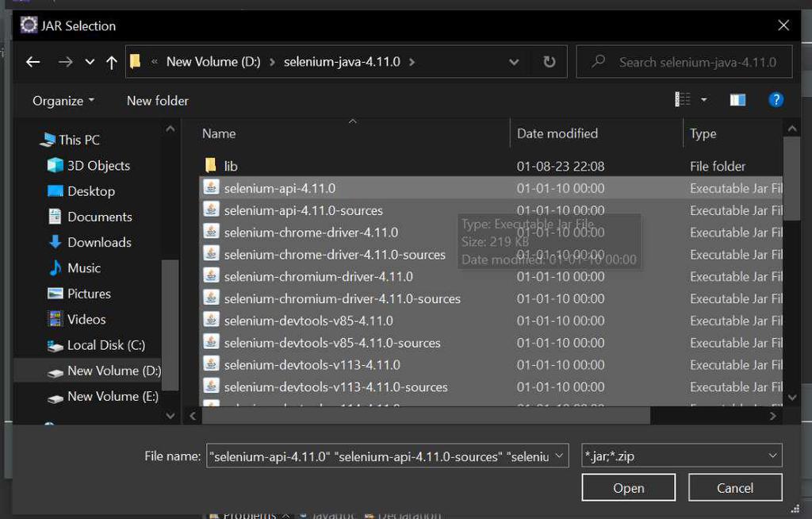This screenshot has height=519, width=812.
Task: Open Help with question mark icon
Action: tap(776, 99)
